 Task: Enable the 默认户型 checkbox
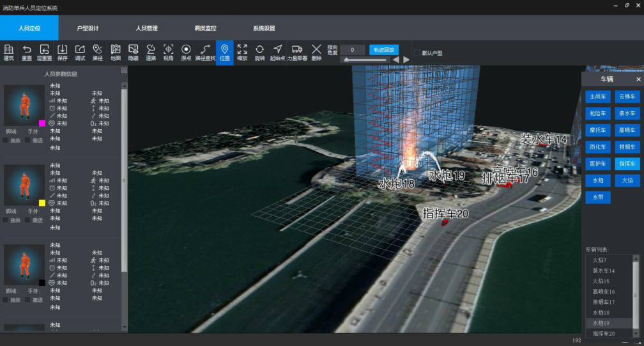tap(417, 53)
